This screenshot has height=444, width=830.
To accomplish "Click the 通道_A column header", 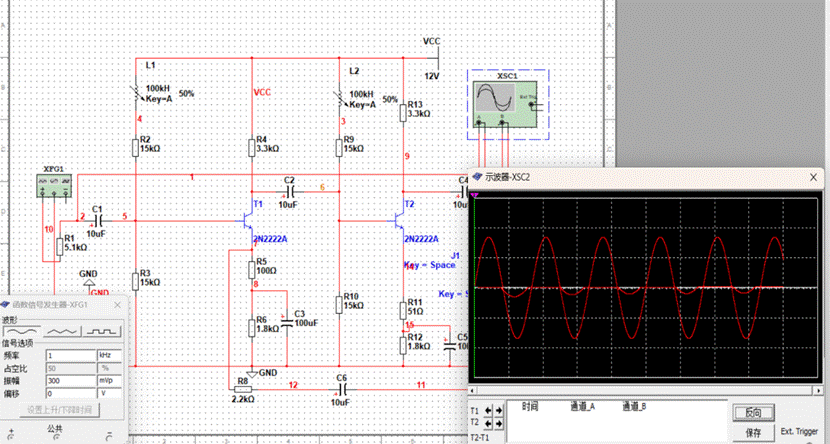I will tap(583, 406).
